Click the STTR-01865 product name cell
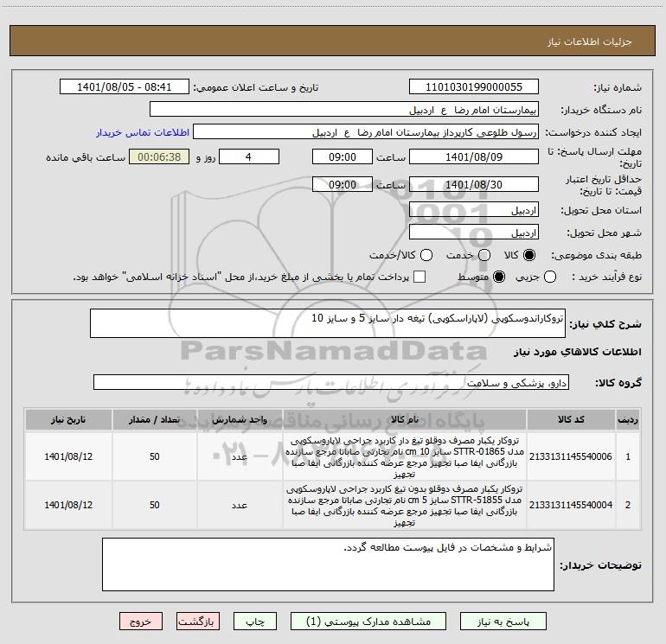Viewport: 666px width, 644px height. 405,456
